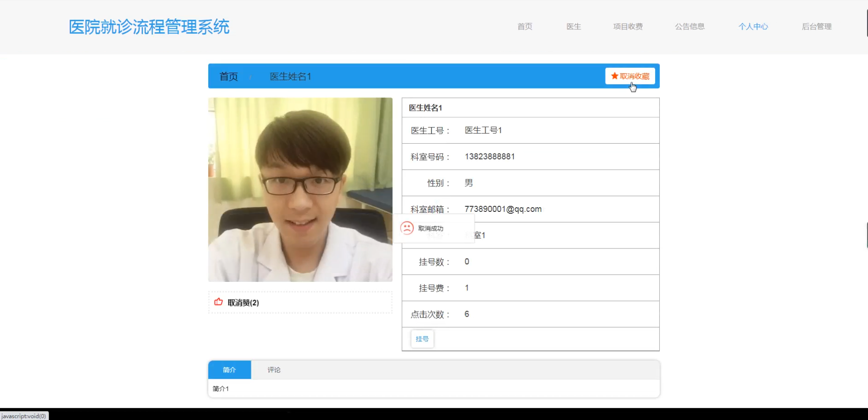Click the 医生工号： label
The image size is (868, 420).
430,131
